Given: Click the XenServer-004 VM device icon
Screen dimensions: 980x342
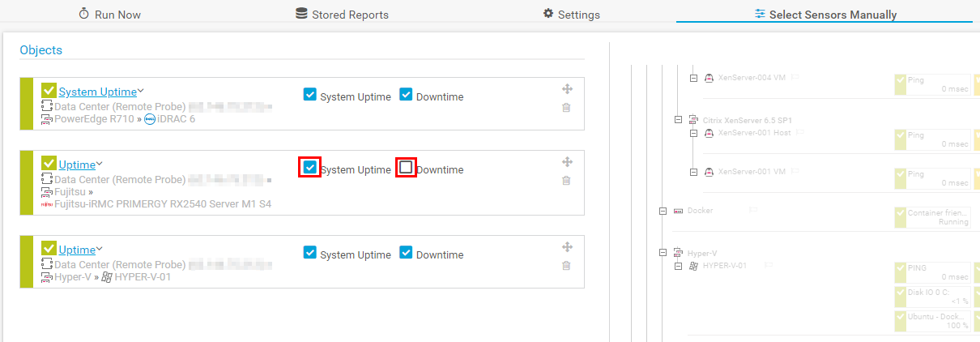Looking at the screenshot, I should pos(709,78).
